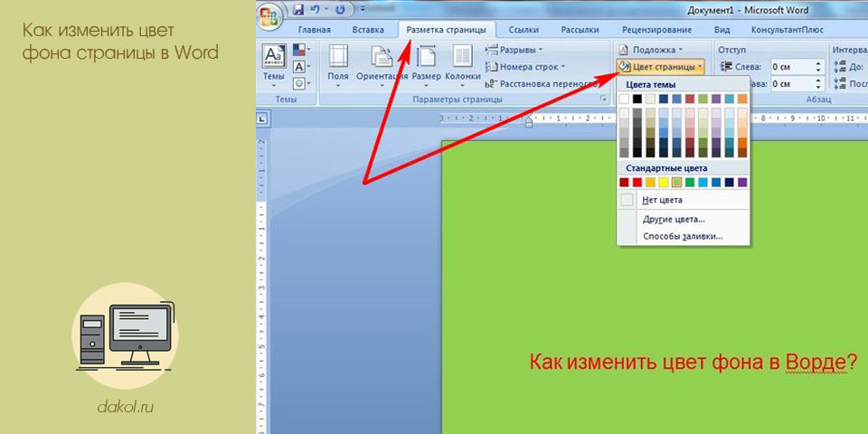The width and height of the screenshot is (868, 434).
Task: Click the Save icon in Quick Access toolbar
Action: (x=298, y=9)
